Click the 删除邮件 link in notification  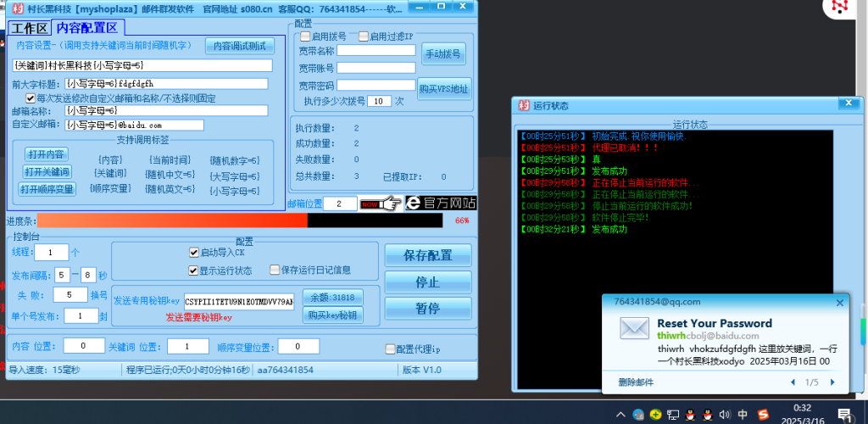pos(636,382)
